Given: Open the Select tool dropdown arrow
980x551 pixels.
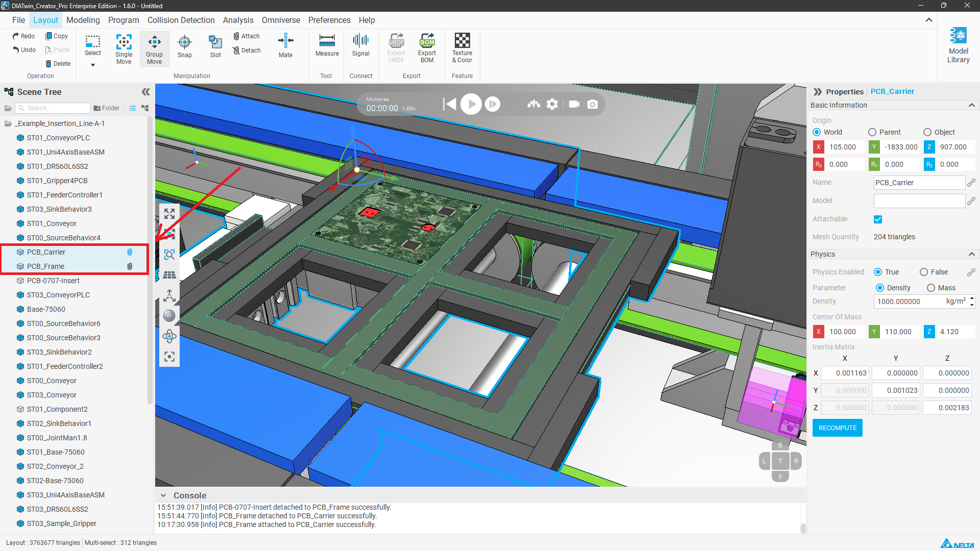Looking at the screenshot, I should click(x=93, y=65).
